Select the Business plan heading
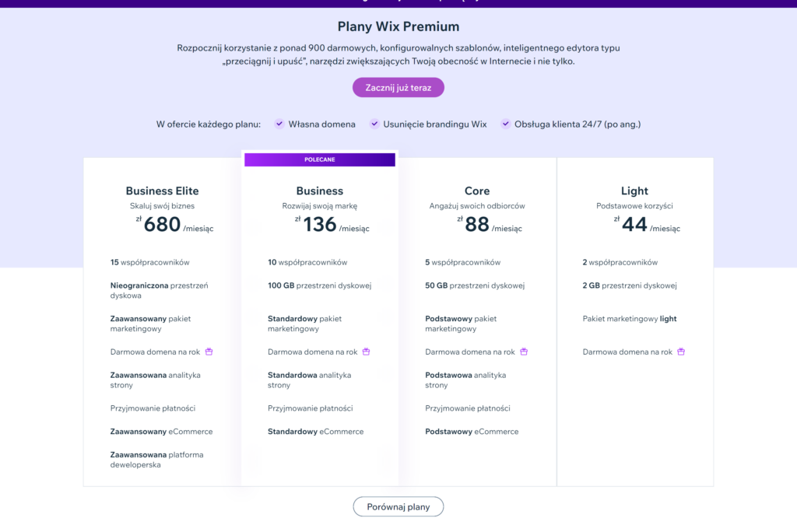The height and width of the screenshot is (532, 797). coord(319,191)
